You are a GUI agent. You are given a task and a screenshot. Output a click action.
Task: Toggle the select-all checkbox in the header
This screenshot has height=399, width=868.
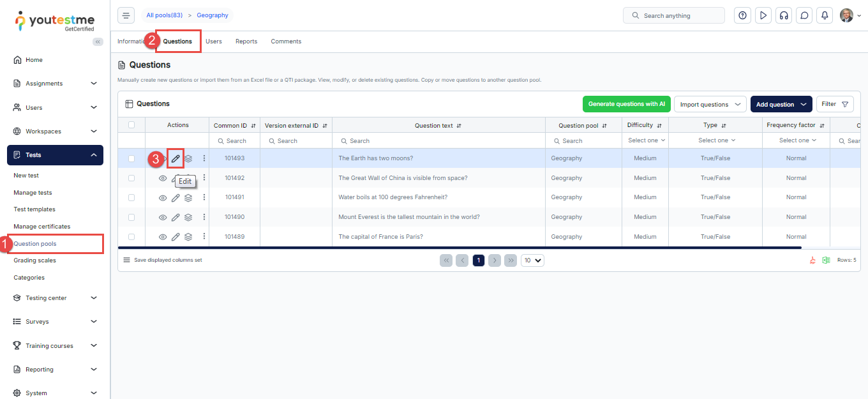click(x=131, y=125)
